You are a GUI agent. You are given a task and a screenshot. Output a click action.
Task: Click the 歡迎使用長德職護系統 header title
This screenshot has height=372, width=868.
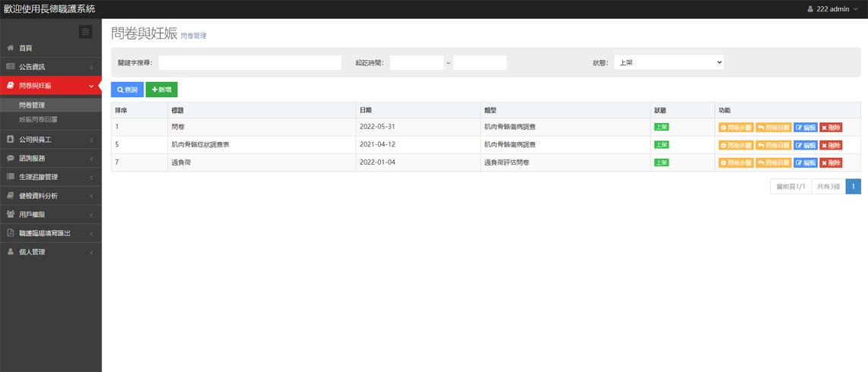tap(49, 9)
